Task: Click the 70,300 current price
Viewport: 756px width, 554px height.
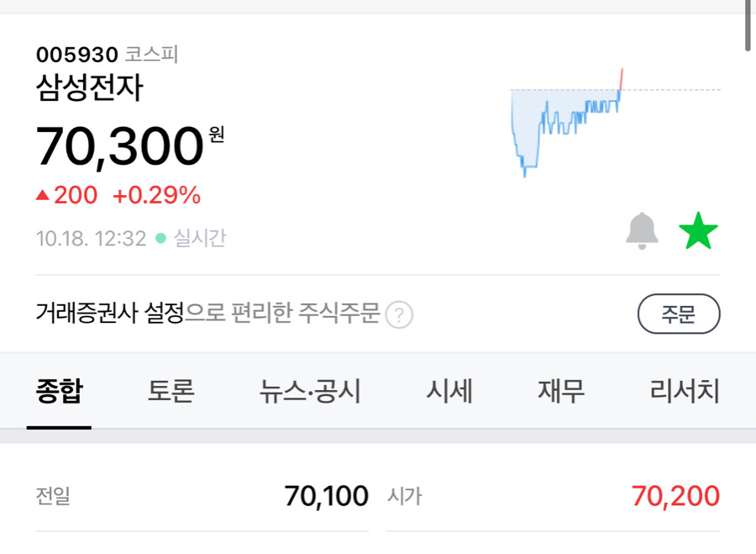Action: click(x=119, y=146)
